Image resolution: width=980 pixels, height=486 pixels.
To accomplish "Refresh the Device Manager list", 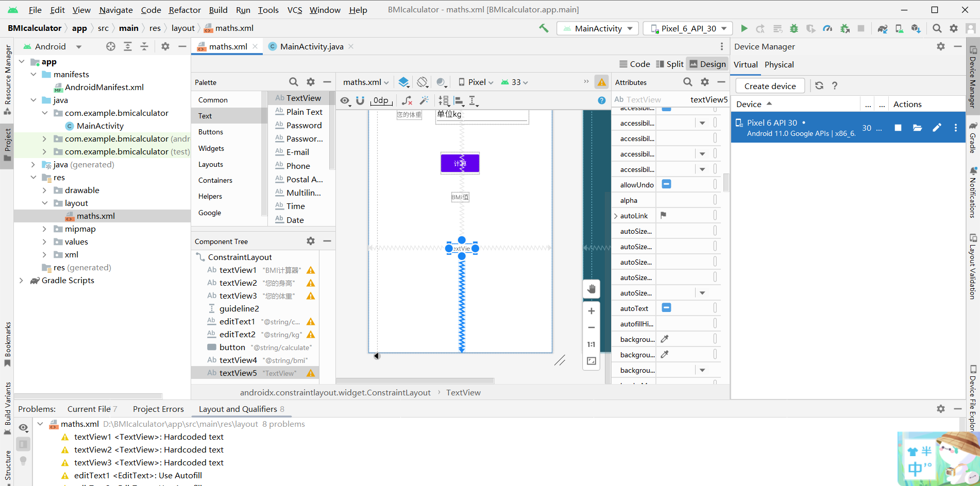I will point(819,85).
